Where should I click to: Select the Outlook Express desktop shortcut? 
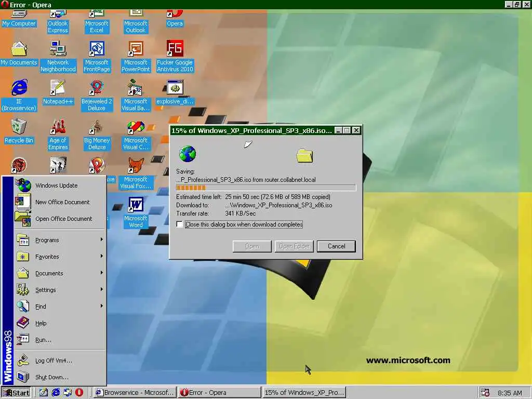point(58,22)
